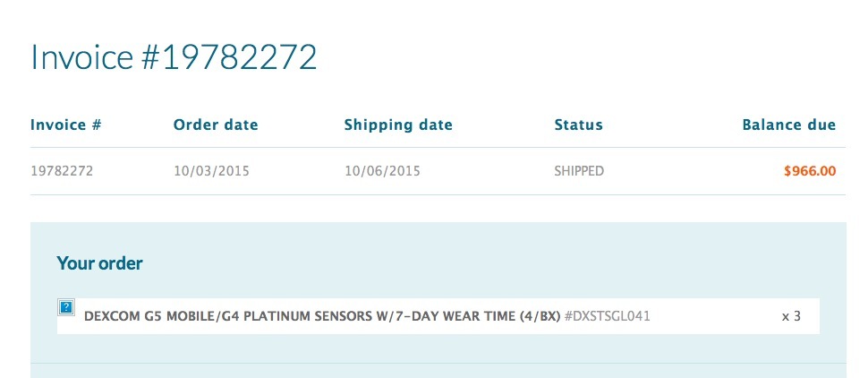Viewport: 868px width, 378px height.
Task: Click the missing product image placeholder icon
Action: pyautogui.click(x=65, y=308)
